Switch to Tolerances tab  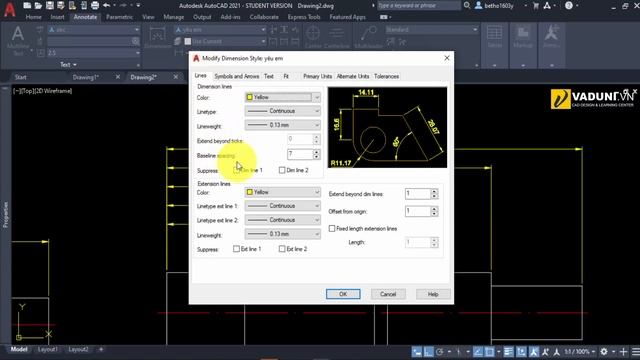(x=386, y=76)
